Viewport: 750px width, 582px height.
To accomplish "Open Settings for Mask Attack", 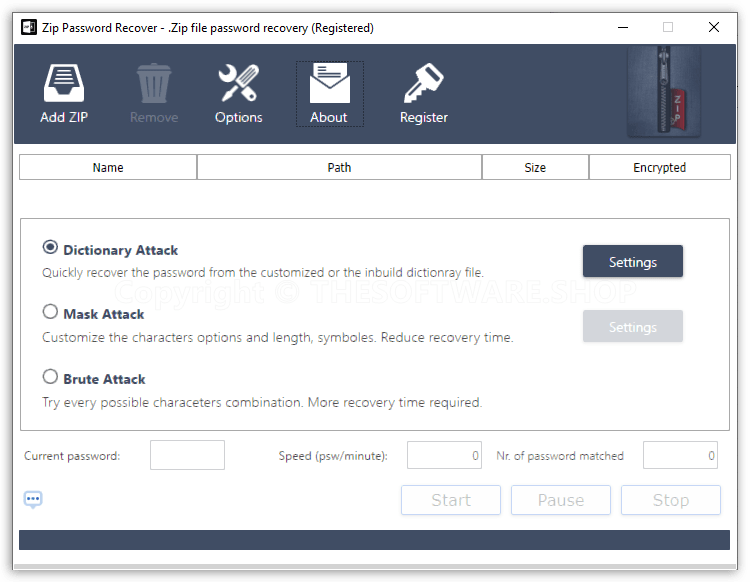I will [632, 327].
